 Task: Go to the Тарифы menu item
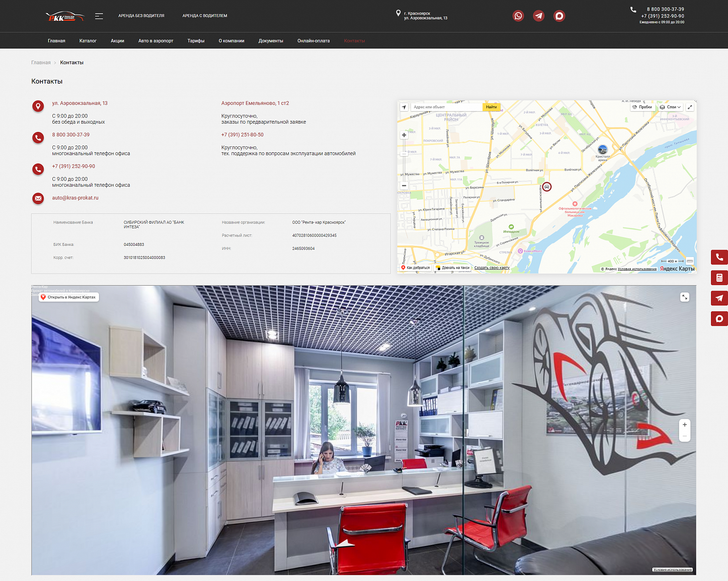[196, 41]
